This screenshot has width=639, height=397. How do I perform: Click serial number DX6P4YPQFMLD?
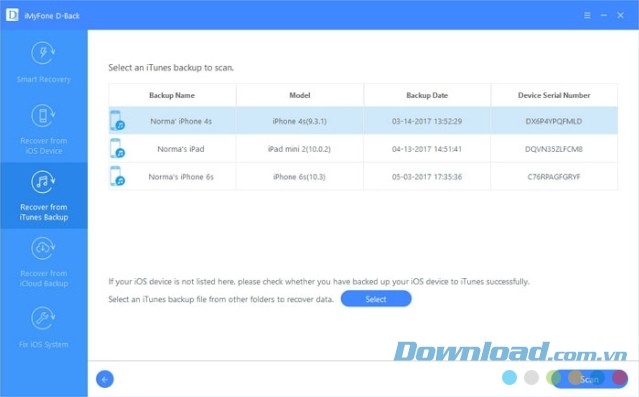click(554, 121)
